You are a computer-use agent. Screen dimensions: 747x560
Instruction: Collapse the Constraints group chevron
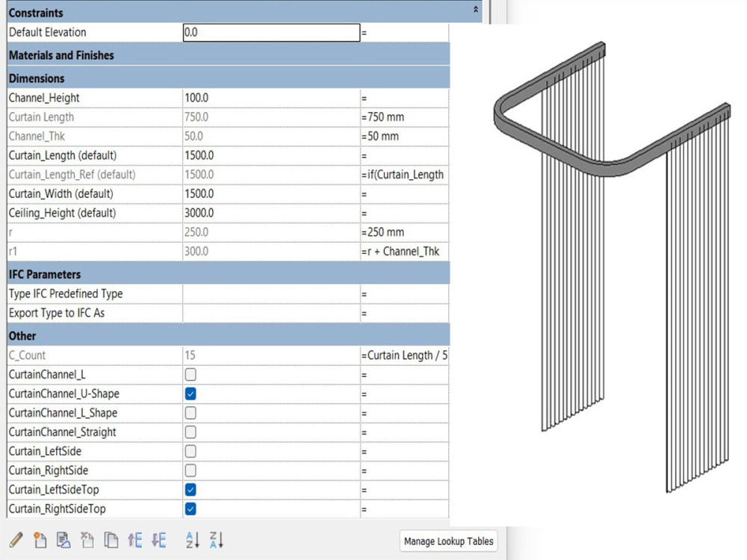pos(475,10)
